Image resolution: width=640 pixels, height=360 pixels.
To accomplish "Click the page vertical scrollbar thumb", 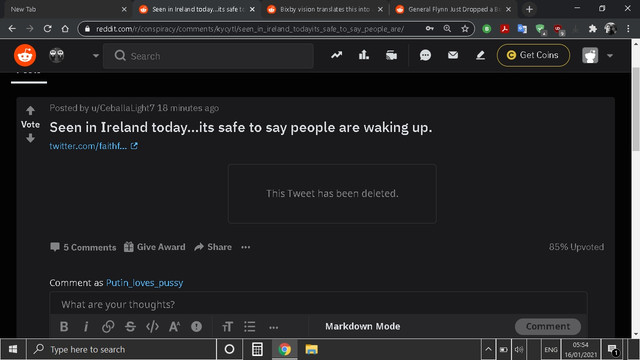I will pyautogui.click(x=636, y=109).
